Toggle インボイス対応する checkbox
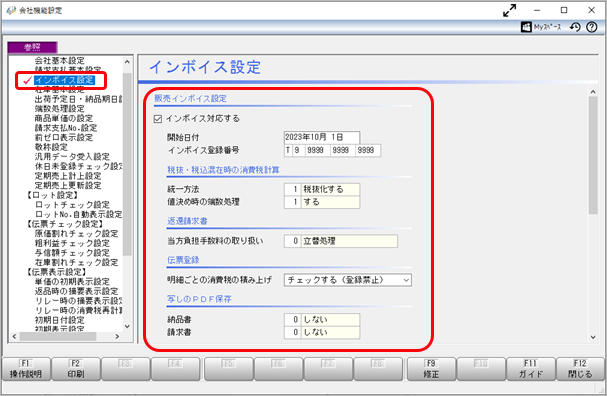 (x=158, y=119)
